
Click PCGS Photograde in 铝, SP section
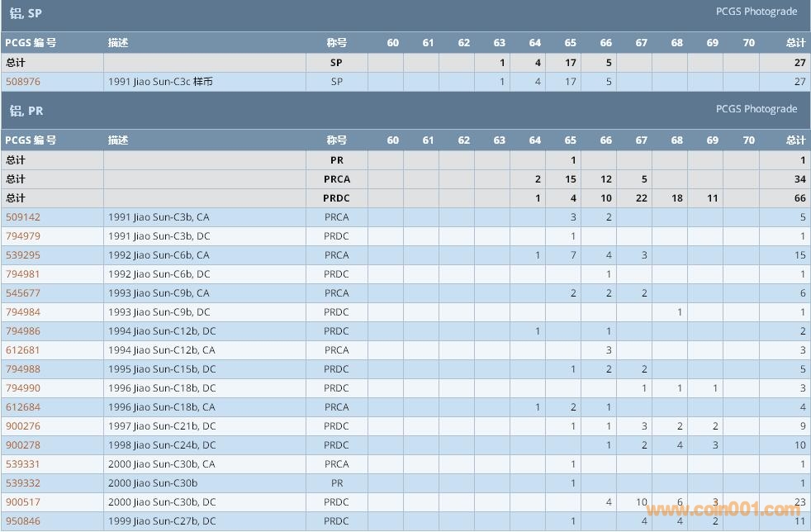pyautogui.click(x=756, y=12)
